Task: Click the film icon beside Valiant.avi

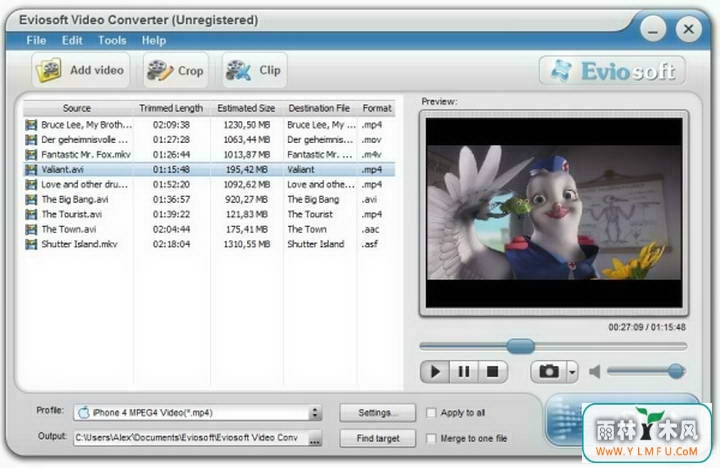Action: point(31,169)
